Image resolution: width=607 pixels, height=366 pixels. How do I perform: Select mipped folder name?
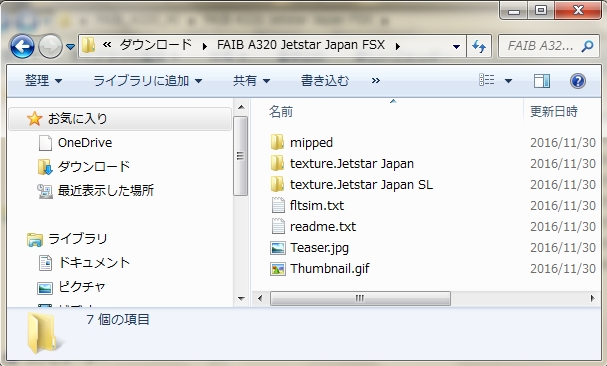pyautogui.click(x=312, y=143)
